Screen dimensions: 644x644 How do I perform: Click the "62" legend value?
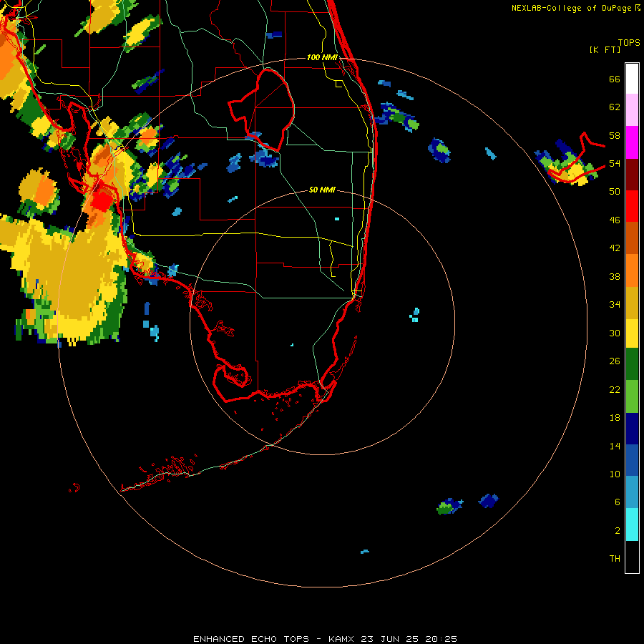point(615,107)
